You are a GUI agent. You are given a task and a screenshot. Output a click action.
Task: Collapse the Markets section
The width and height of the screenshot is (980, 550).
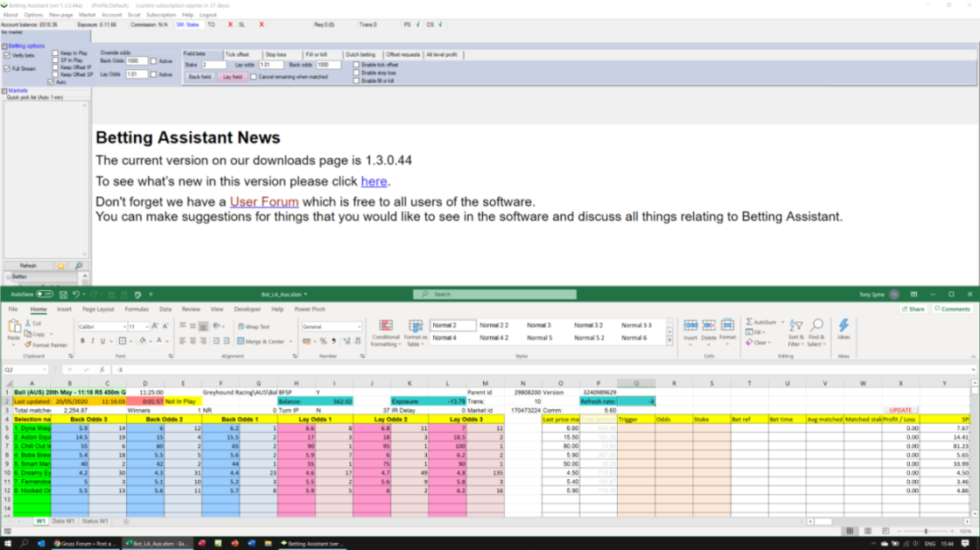coord(4,91)
